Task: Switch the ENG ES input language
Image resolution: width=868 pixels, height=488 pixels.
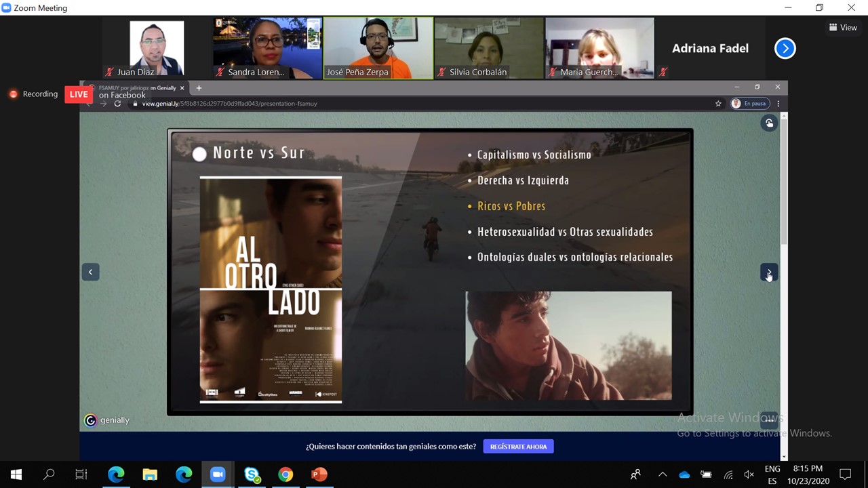Action: click(x=772, y=474)
